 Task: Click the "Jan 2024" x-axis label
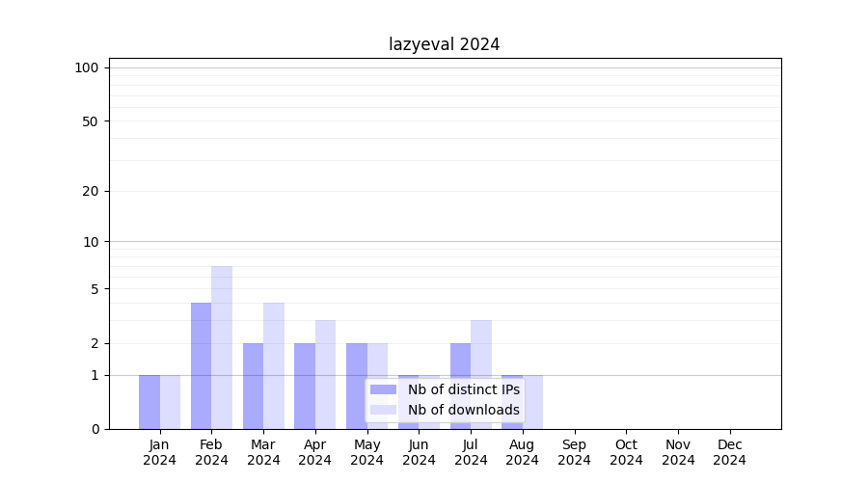pyautogui.click(x=159, y=452)
